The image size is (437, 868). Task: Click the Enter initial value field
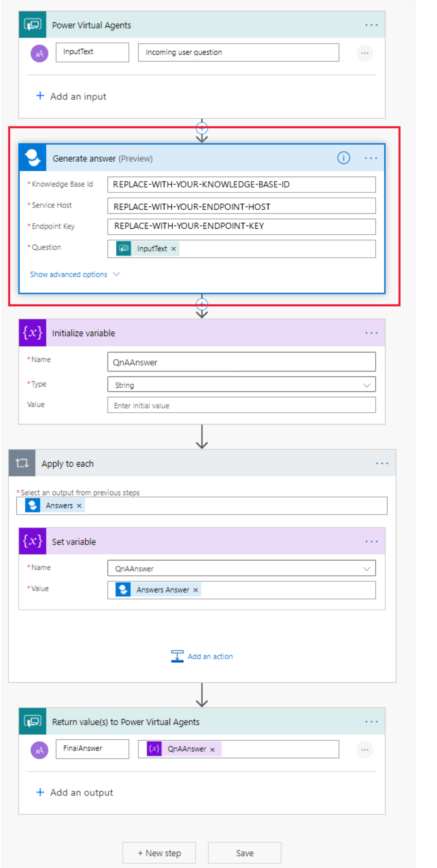pos(242,405)
